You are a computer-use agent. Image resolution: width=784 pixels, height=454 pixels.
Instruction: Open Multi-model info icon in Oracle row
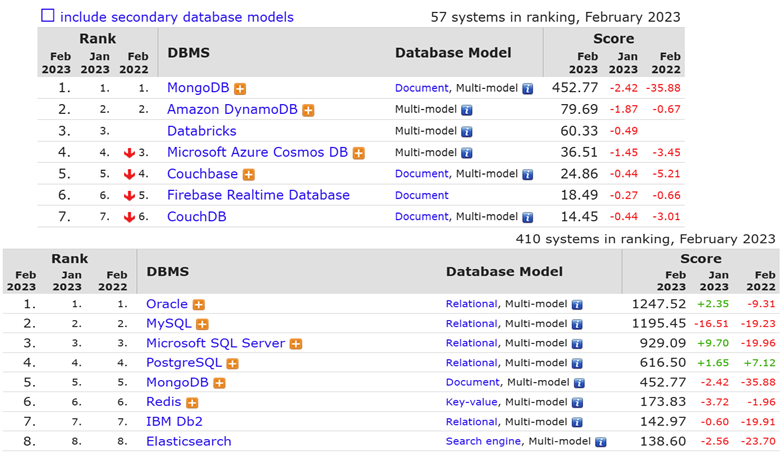577,304
